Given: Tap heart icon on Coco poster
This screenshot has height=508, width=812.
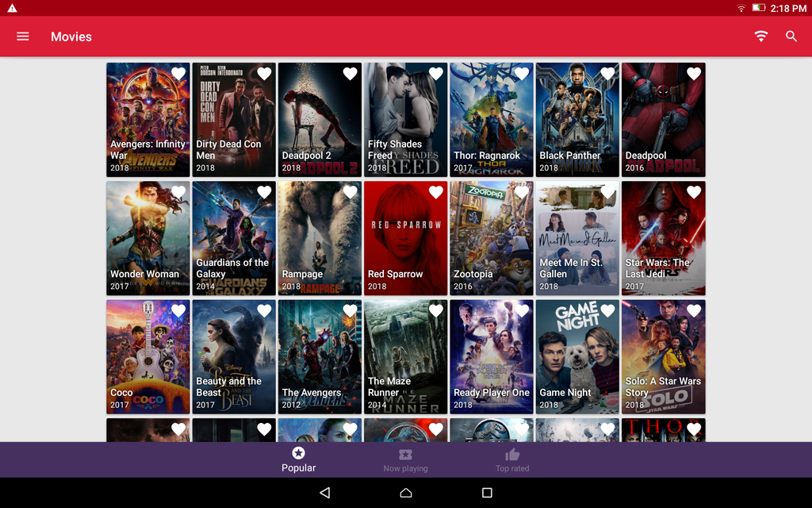Looking at the screenshot, I should pyautogui.click(x=178, y=310).
